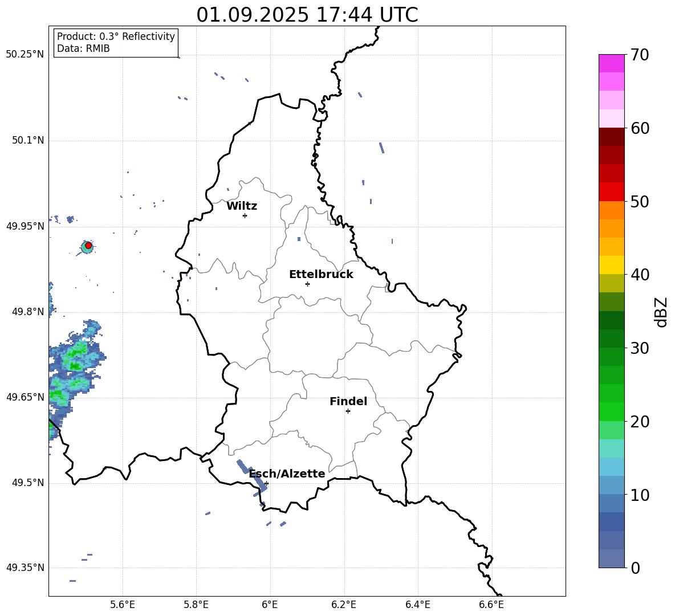Click the colorbar tick value 20
The width and height of the screenshot is (675, 616).
(x=640, y=422)
